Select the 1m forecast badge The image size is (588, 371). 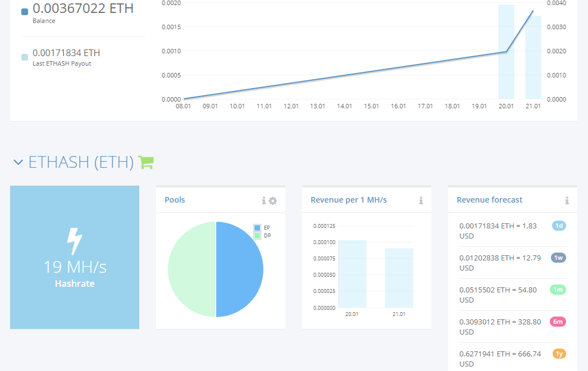[x=558, y=290]
